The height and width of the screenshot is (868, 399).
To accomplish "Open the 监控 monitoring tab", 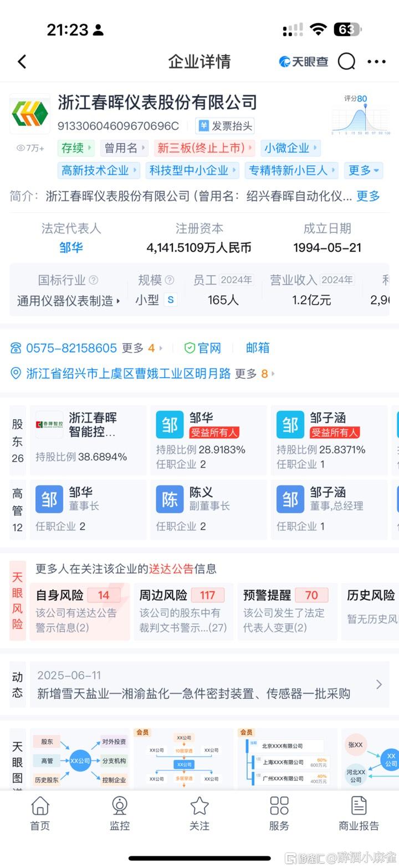I will [x=120, y=813].
